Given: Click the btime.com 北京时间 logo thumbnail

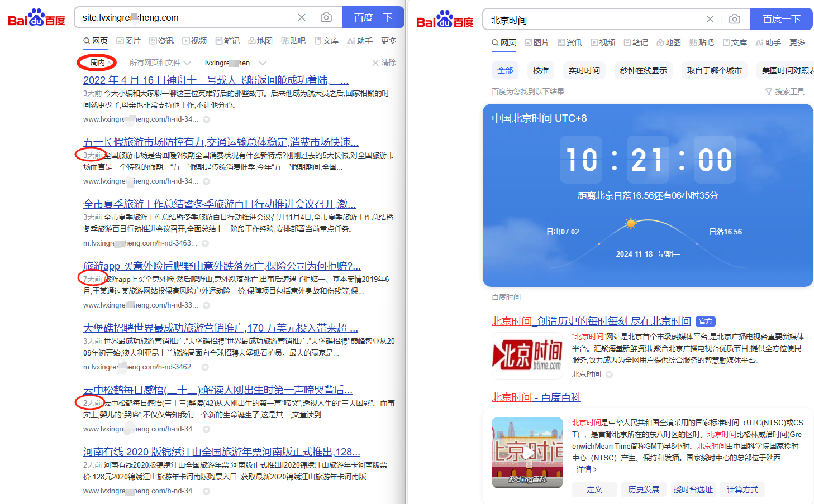Looking at the screenshot, I should tap(527, 356).
